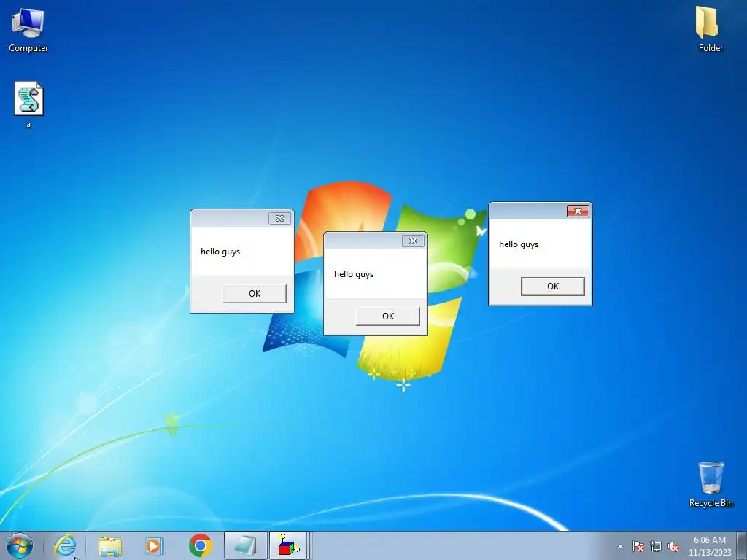This screenshot has width=747, height=560.
Task: Open the muted volume tray icon
Action: [673, 546]
